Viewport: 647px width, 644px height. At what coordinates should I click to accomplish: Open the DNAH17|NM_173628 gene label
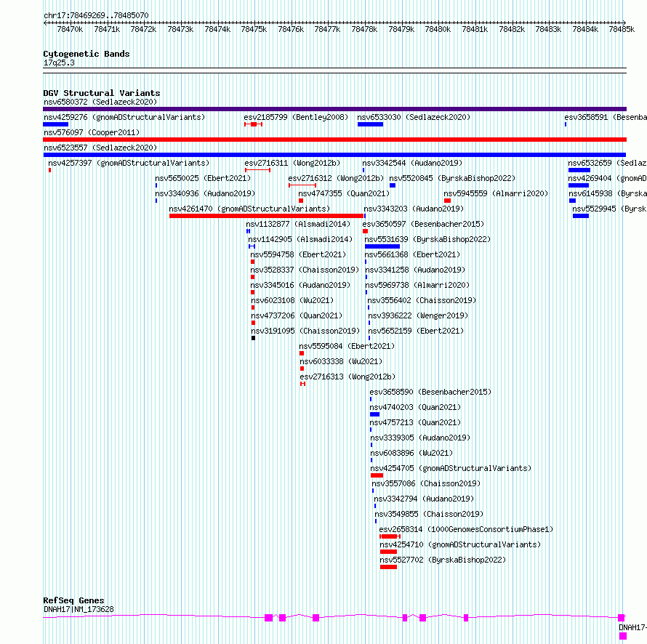[79, 609]
